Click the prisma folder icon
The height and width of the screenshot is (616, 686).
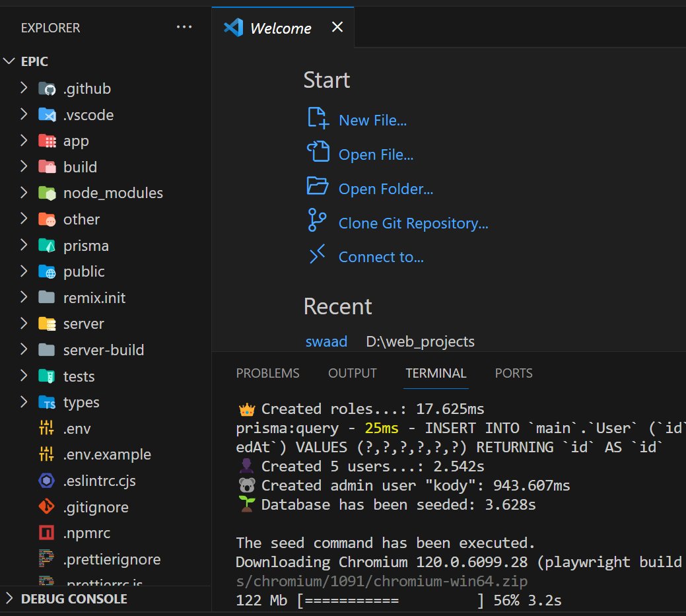[x=47, y=246]
